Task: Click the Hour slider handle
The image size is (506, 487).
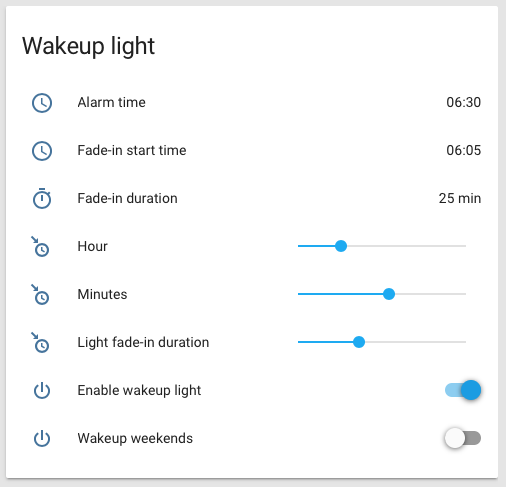Action: tap(341, 246)
